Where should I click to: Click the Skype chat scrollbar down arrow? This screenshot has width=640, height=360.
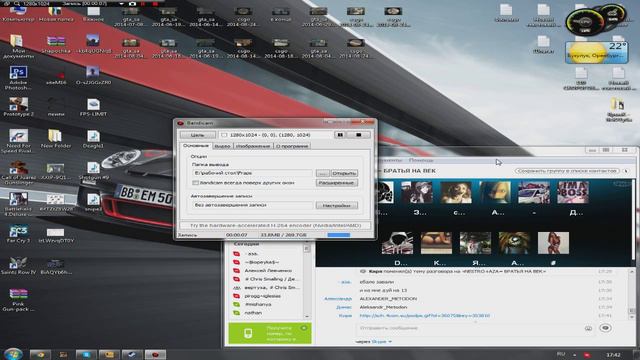[631, 316]
